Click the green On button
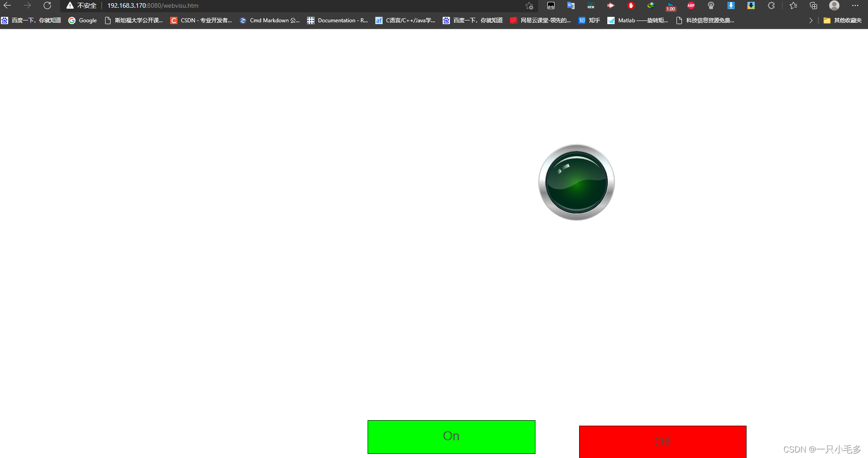This screenshot has height=458, width=868. [451, 437]
